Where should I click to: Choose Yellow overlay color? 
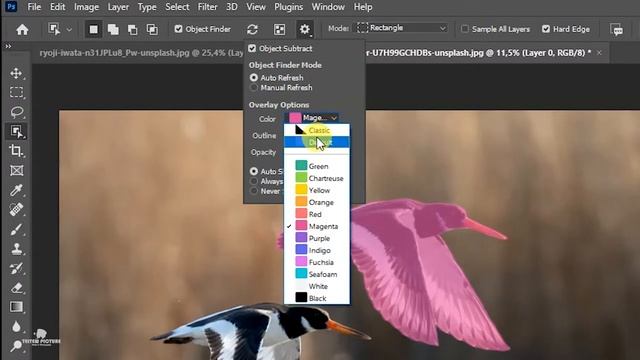point(317,190)
